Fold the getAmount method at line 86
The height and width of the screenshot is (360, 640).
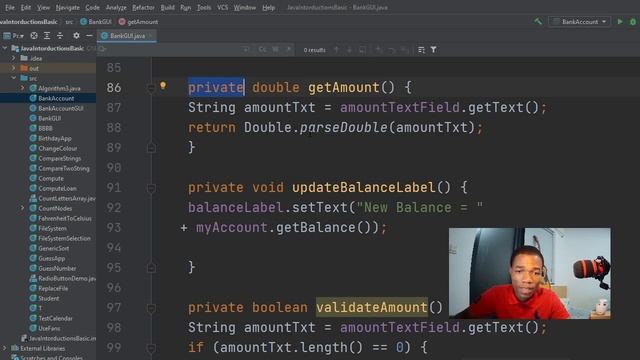coord(151,87)
